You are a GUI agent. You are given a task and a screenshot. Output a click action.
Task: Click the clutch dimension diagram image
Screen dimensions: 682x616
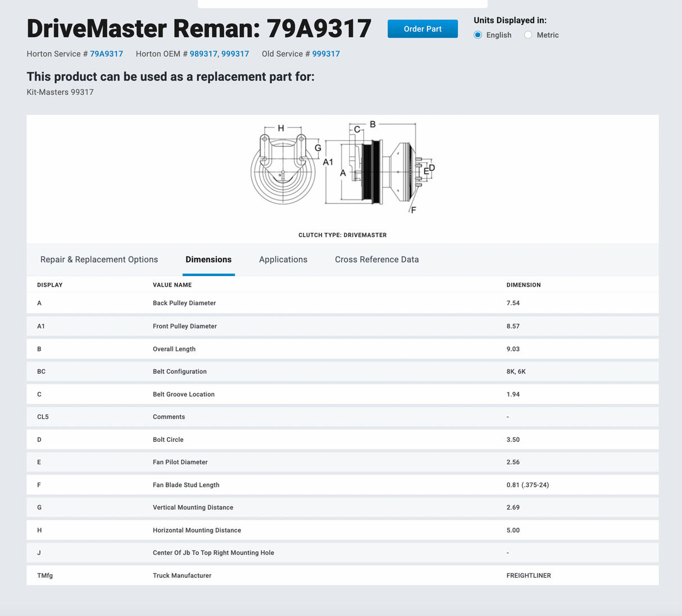pos(343,167)
